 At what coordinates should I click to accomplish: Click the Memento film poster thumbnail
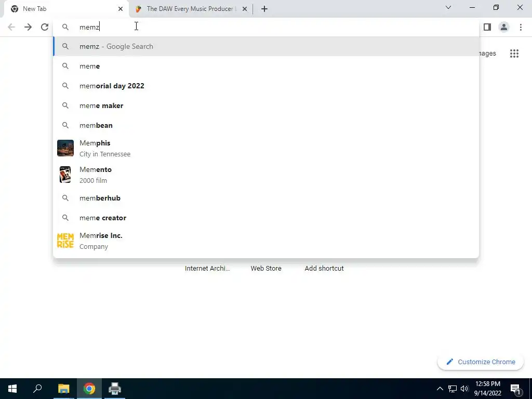pos(65,175)
